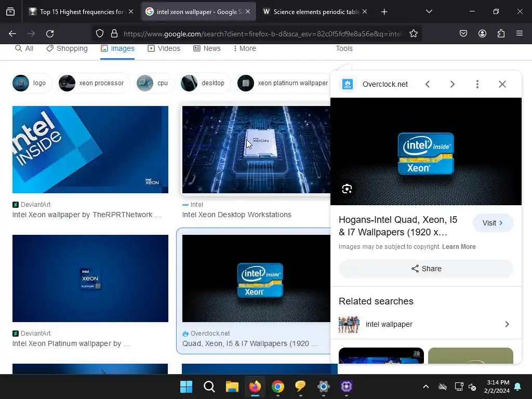The width and height of the screenshot is (532, 399).
Task: Go back with the browser back arrow
Action: [12, 34]
